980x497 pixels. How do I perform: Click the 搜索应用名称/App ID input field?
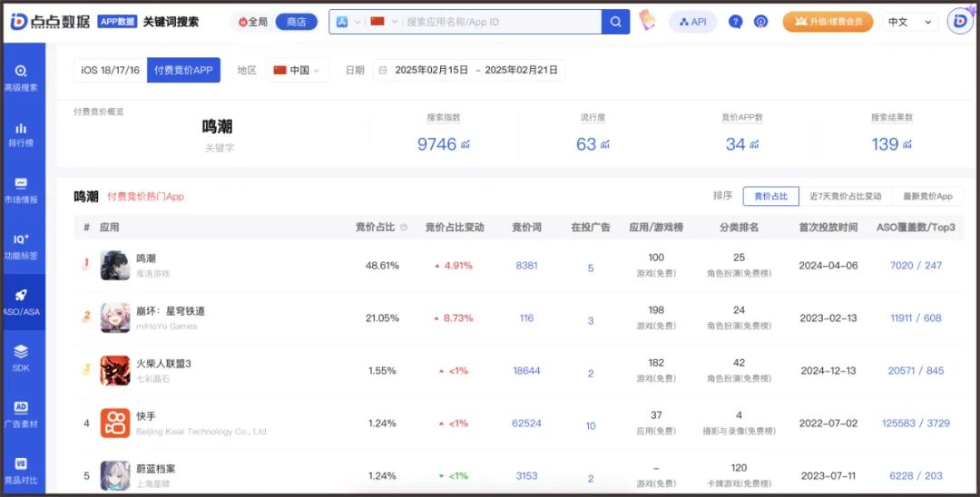[502, 22]
